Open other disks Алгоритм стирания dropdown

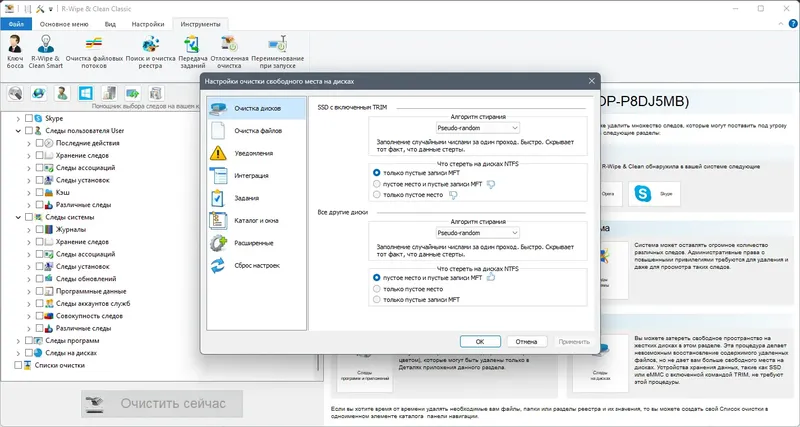[478, 233]
